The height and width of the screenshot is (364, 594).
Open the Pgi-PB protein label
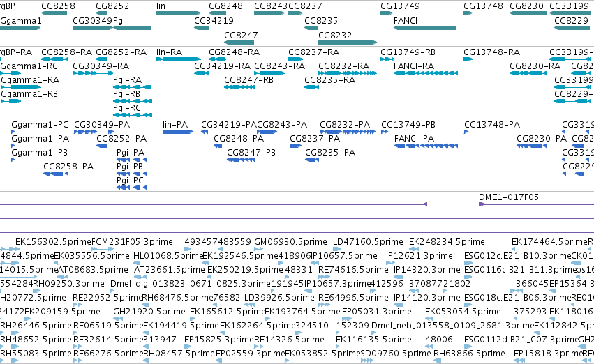[x=130, y=167]
